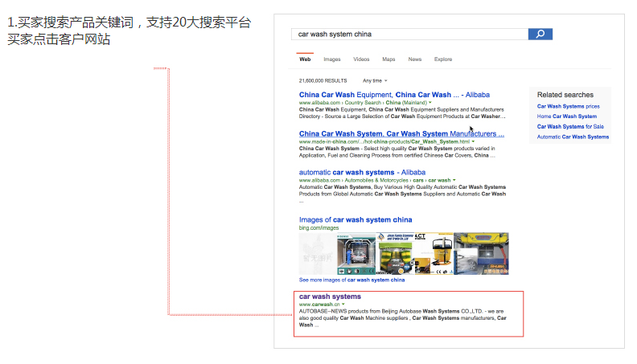Viewport: 637px width, 364px height.
Task: Click related search 'Home Car Wash System'
Action: tap(567, 117)
